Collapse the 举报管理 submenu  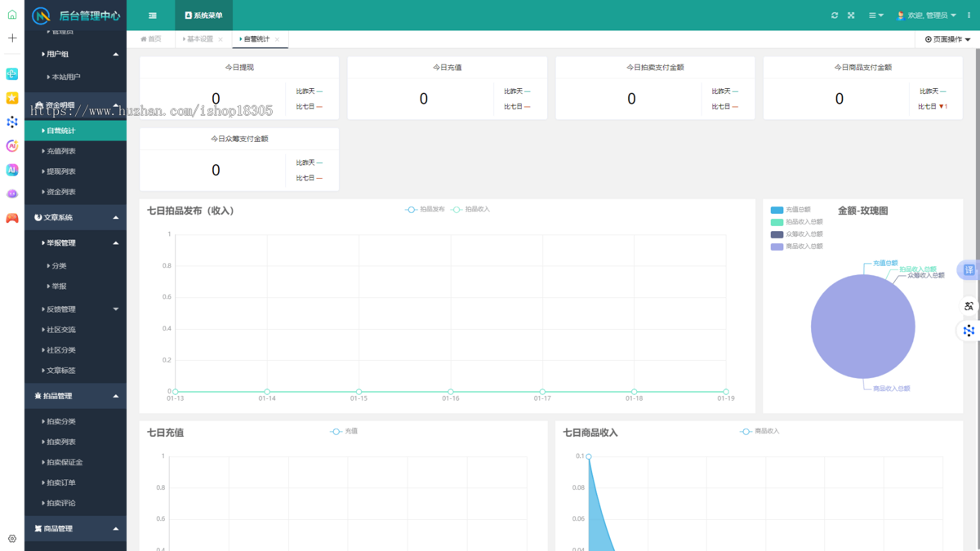[75, 242]
